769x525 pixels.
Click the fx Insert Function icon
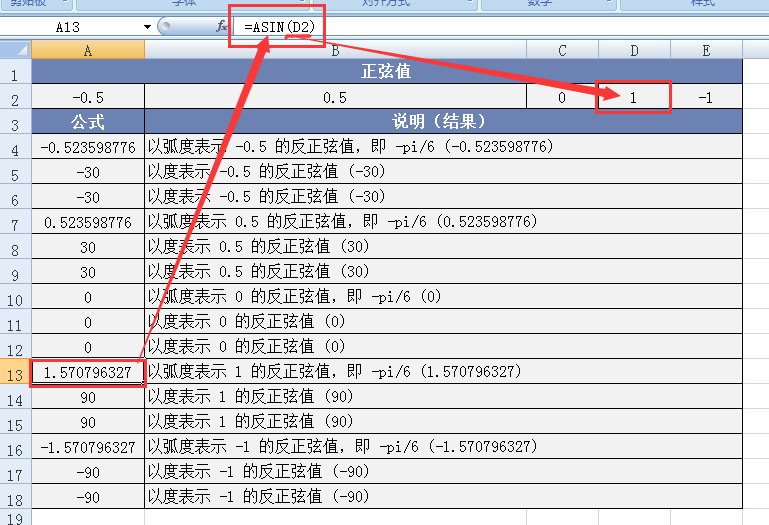[x=222, y=26]
